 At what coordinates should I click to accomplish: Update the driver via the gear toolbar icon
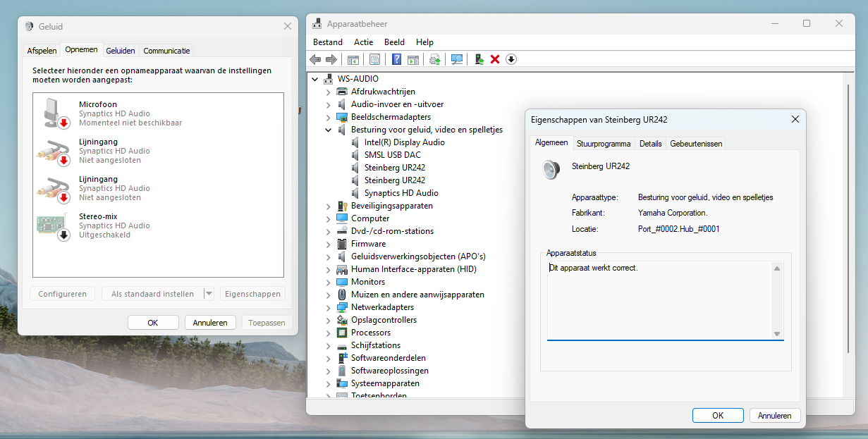[435, 59]
